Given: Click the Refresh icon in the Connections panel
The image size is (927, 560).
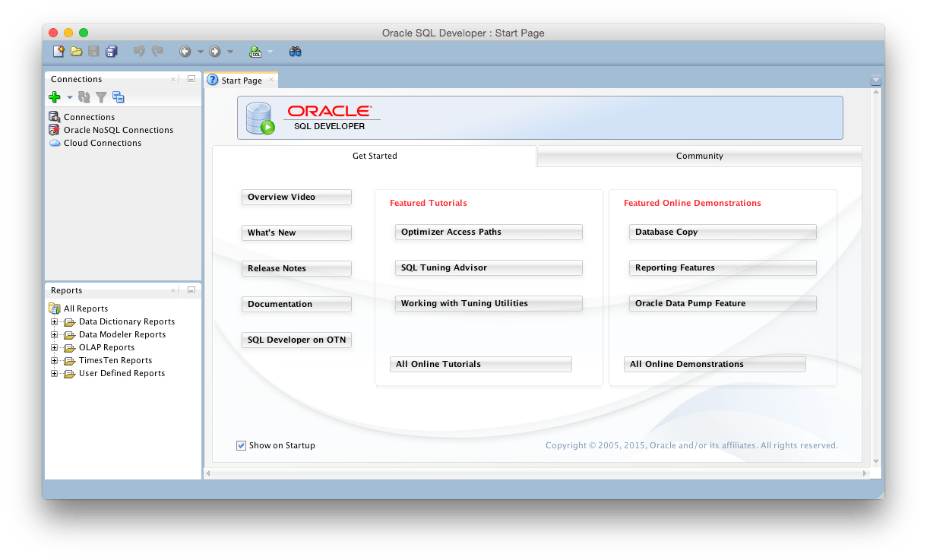Looking at the screenshot, I should coord(84,97).
